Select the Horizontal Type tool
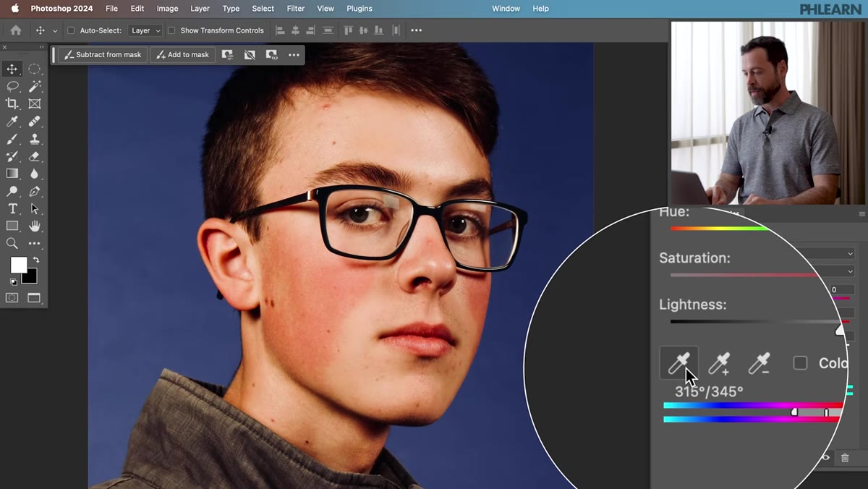The height and width of the screenshot is (489, 868). (12, 209)
